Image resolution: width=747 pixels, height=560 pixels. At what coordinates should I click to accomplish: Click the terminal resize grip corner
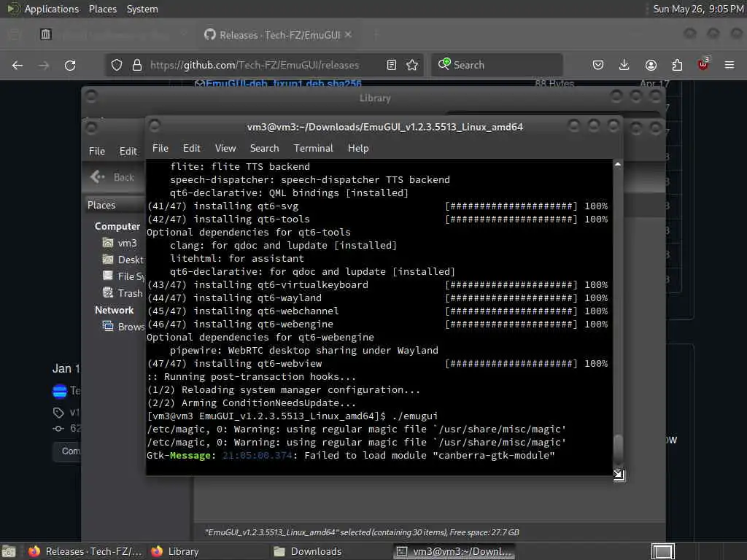(619, 475)
